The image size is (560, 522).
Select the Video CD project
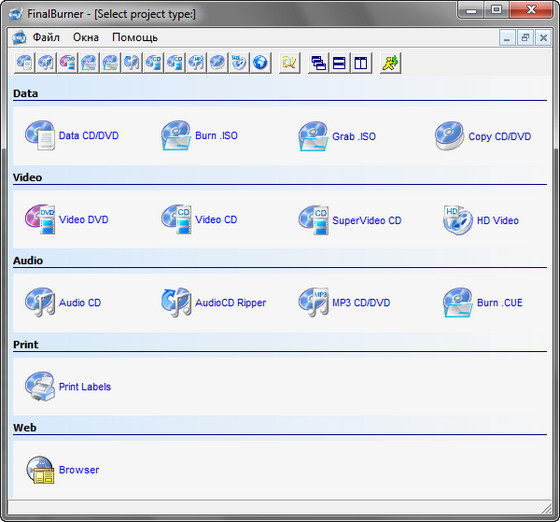(199, 219)
